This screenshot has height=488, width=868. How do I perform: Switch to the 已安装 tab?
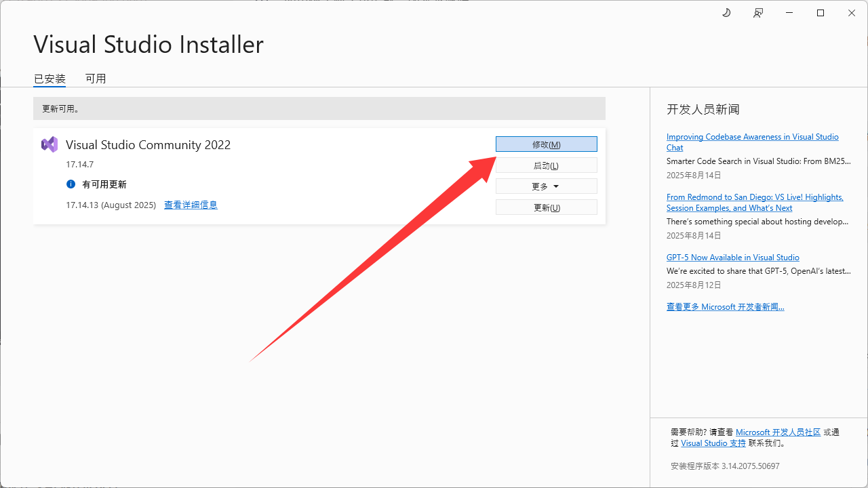pos(50,79)
